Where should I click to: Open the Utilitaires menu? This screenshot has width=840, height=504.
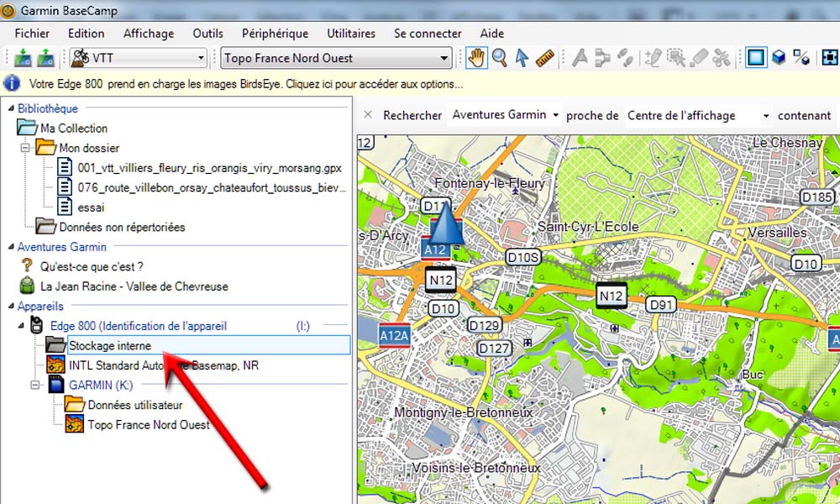tap(351, 34)
